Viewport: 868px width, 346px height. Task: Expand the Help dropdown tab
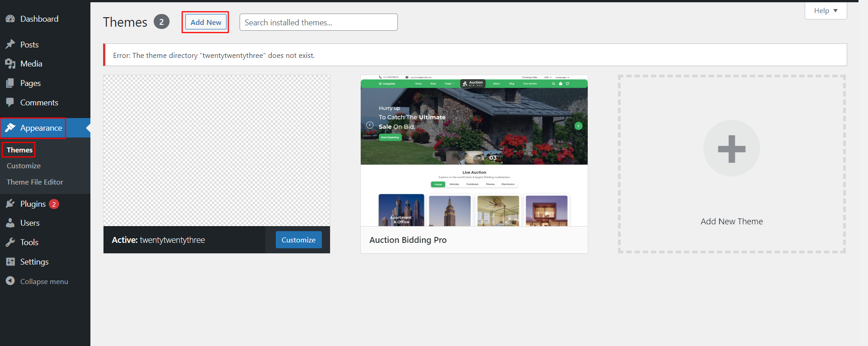826,11
